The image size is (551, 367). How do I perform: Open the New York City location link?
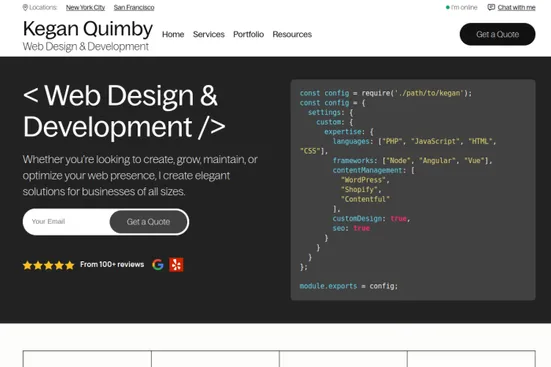[85, 7]
